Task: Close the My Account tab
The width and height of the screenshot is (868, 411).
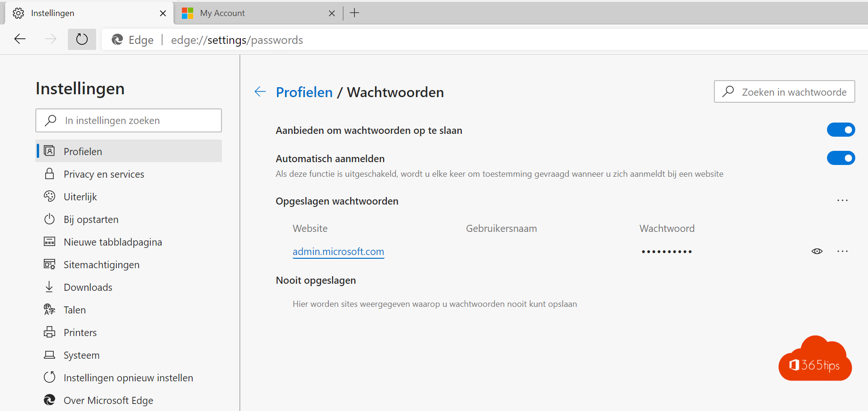Action: point(332,13)
